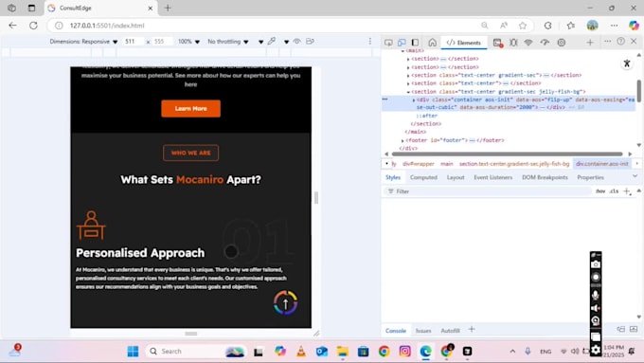The width and height of the screenshot is (644, 363).
Task: Switch to the Layout pane tab
Action: [x=456, y=177]
